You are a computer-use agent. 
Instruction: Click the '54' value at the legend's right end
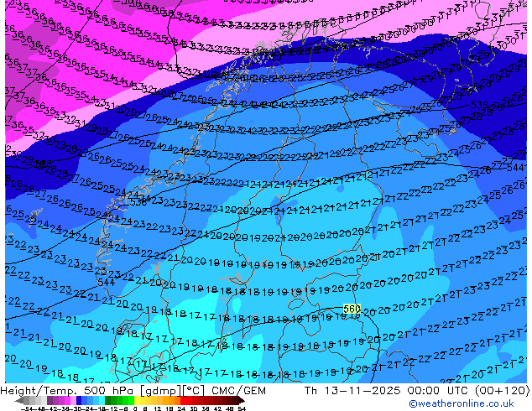(x=242, y=408)
